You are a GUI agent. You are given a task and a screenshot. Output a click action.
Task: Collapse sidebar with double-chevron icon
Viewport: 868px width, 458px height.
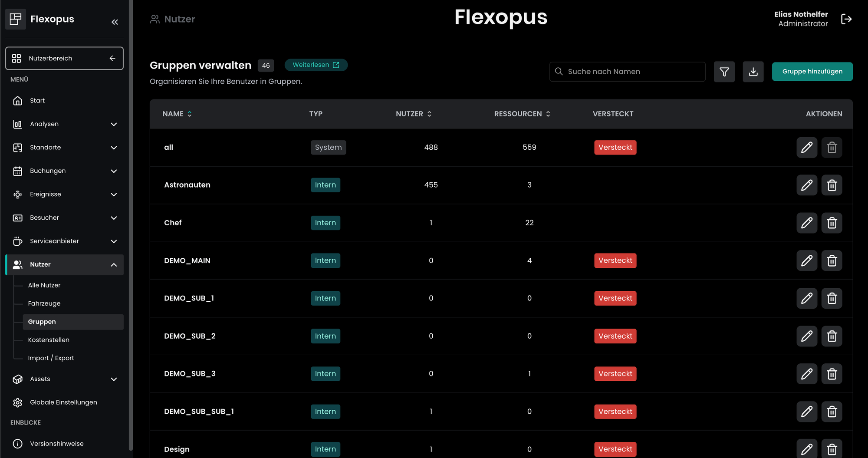[115, 22]
